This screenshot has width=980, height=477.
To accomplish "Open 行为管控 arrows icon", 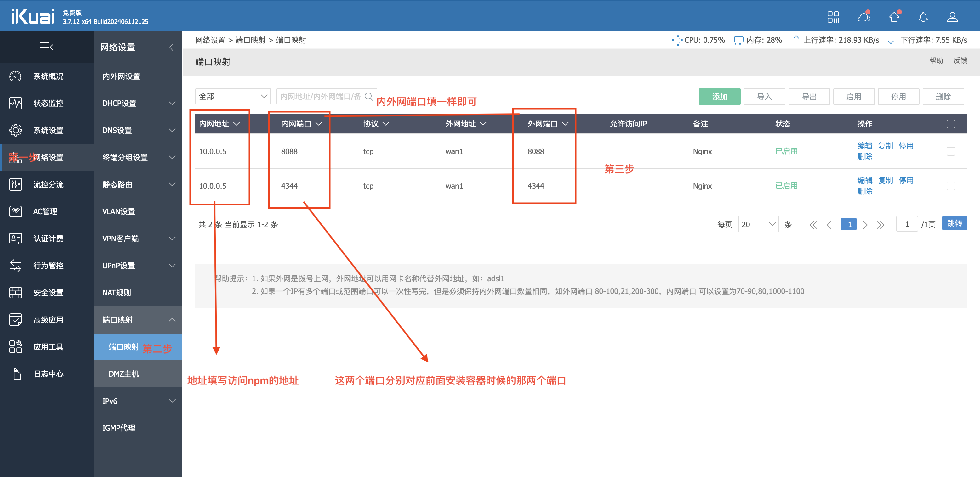I will [16, 265].
